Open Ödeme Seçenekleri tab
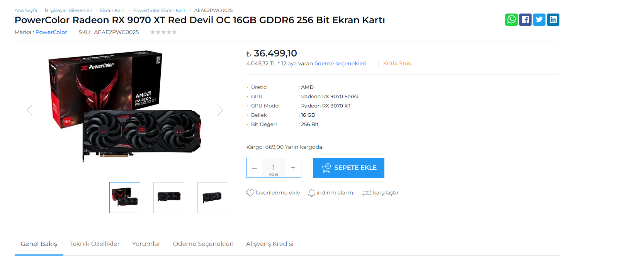The height and width of the screenshot is (261, 644). click(203, 244)
